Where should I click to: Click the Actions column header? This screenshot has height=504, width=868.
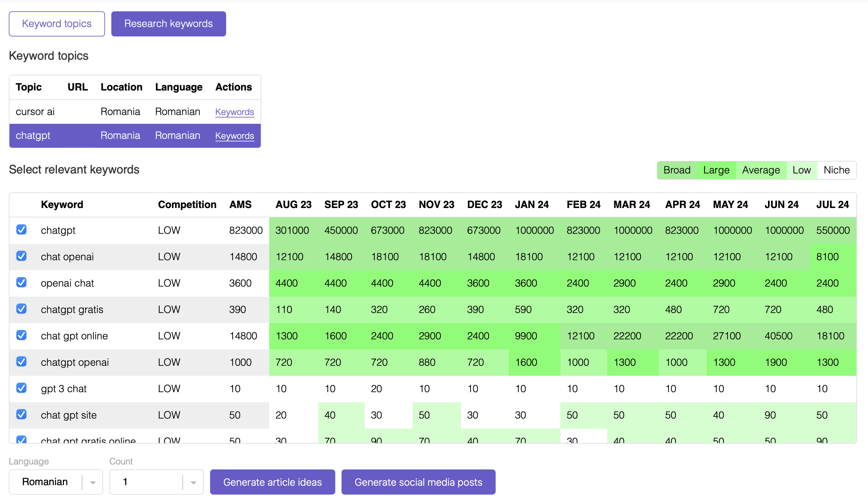click(x=234, y=87)
